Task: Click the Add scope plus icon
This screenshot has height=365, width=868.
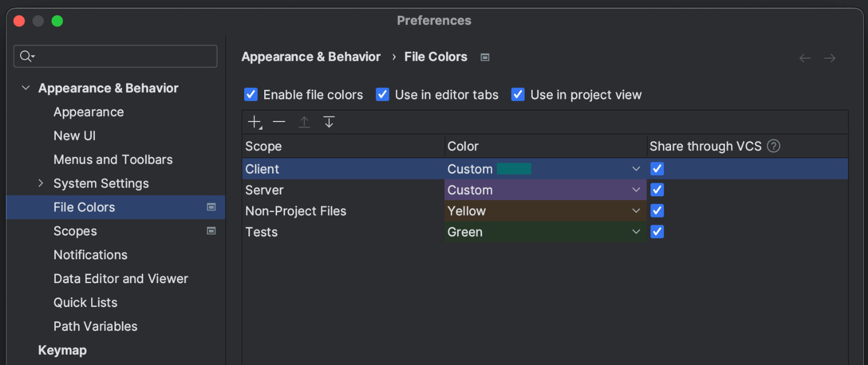Action: 254,122
